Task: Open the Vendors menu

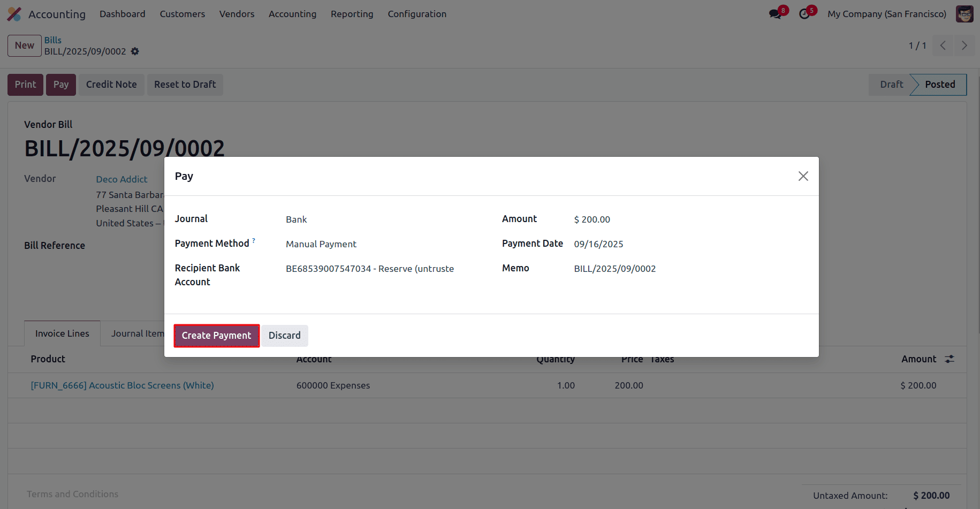Action: click(x=237, y=14)
